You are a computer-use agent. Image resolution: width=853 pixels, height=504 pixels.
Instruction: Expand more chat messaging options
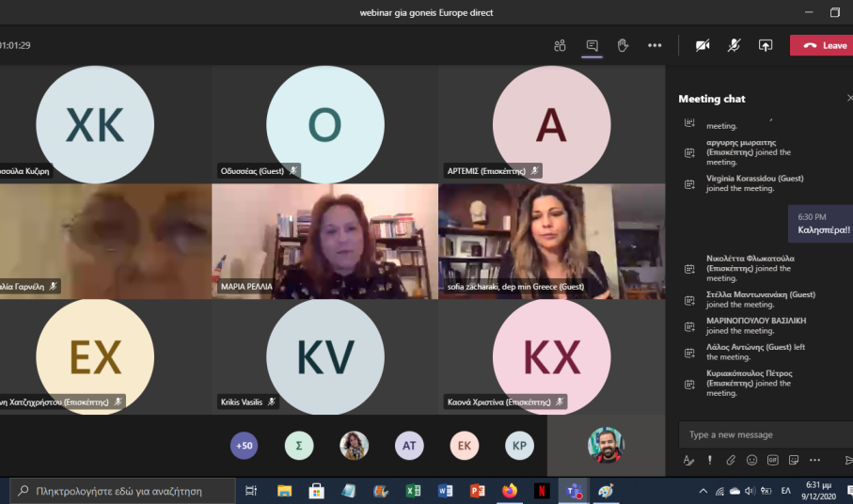(x=814, y=461)
